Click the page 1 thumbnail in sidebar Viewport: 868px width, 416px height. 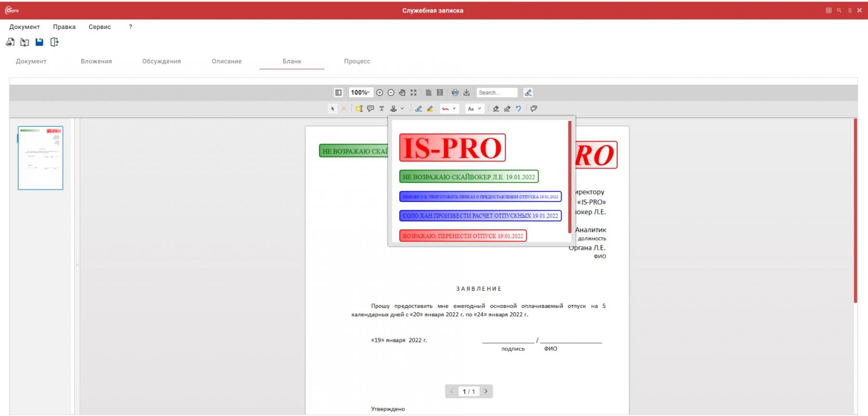(41, 158)
